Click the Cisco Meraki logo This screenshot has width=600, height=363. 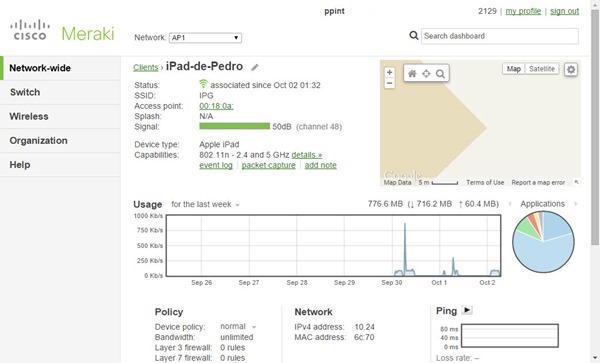[62, 31]
